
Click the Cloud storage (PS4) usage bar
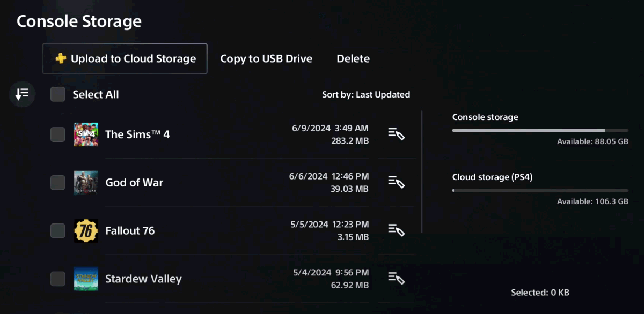(x=540, y=190)
